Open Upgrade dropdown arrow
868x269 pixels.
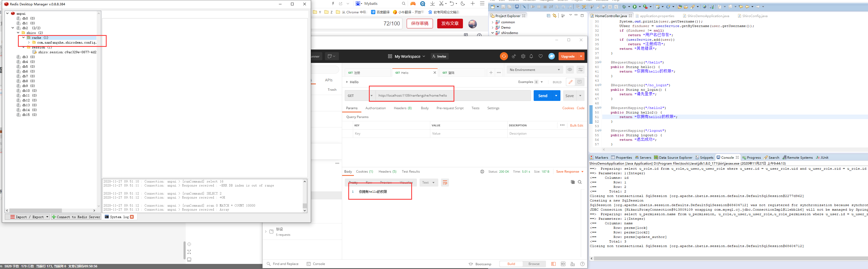coord(581,56)
